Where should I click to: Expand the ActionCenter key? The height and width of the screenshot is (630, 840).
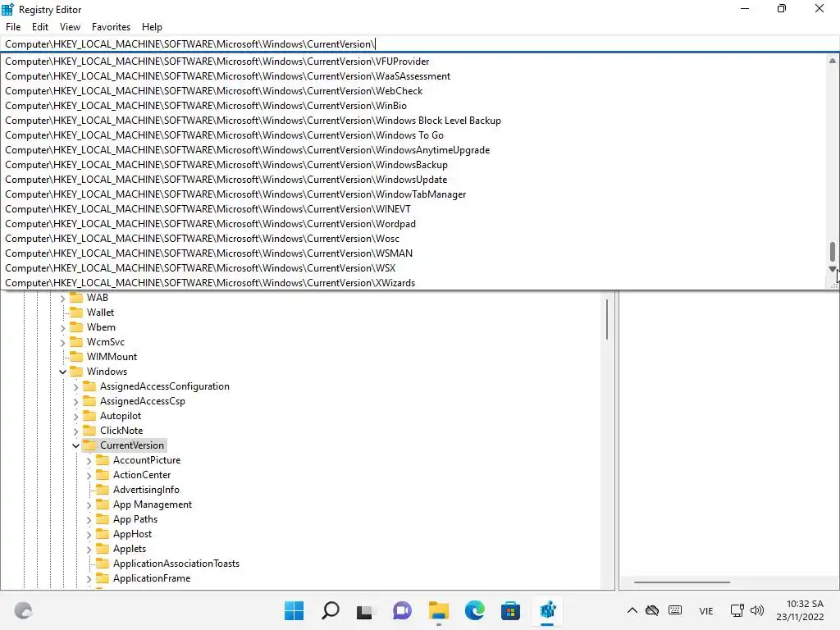pos(89,475)
